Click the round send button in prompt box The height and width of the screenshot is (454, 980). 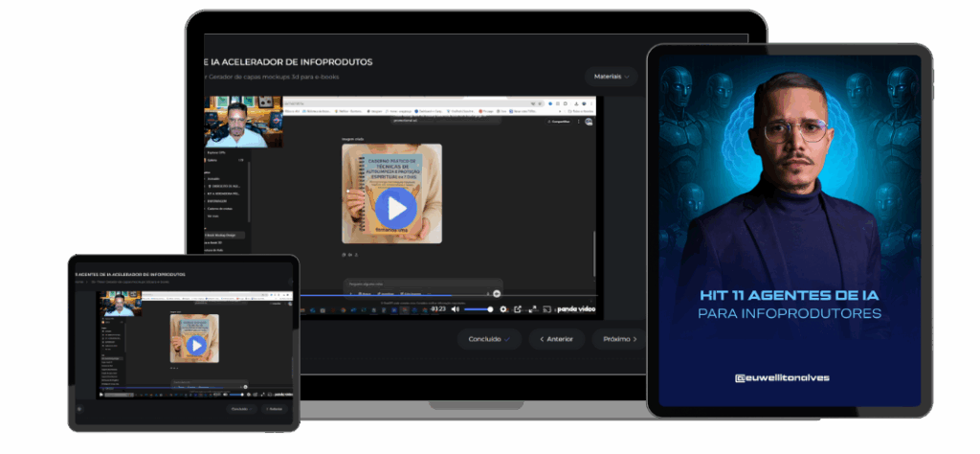(x=497, y=293)
